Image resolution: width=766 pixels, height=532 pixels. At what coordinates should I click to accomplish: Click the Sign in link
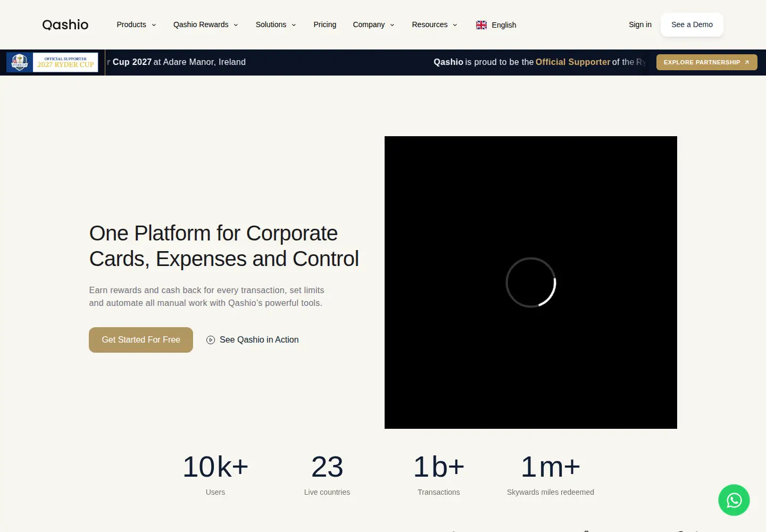pos(640,24)
